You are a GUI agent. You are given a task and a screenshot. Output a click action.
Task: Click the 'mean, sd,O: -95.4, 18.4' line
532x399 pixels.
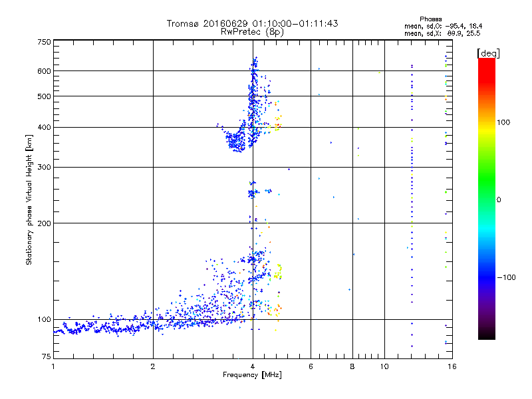[x=443, y=26]
